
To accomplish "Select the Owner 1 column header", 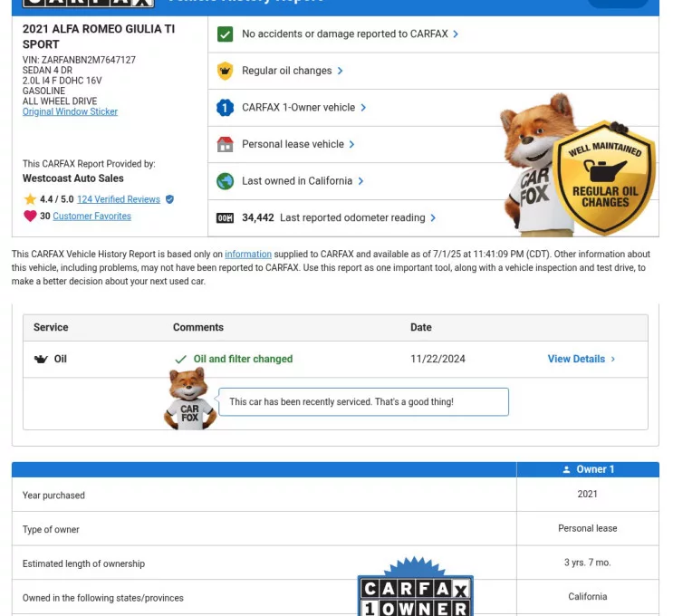I will [x=588, y=469].
